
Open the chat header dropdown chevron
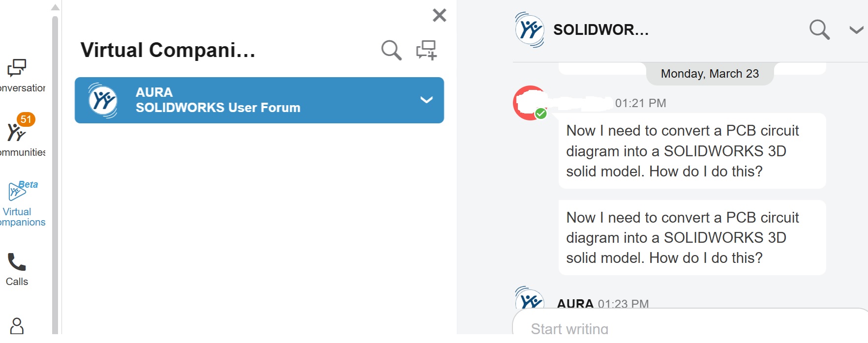pos(856,30)
